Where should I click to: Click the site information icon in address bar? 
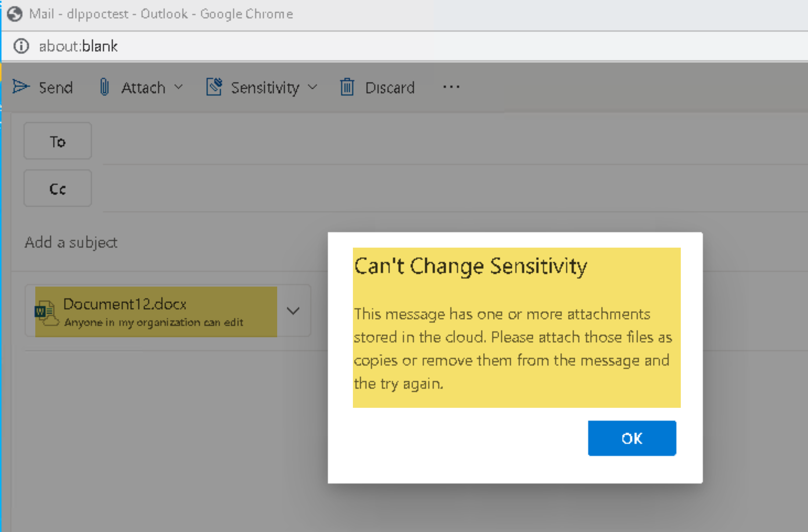pyautogui.click(x=21, y=46)
